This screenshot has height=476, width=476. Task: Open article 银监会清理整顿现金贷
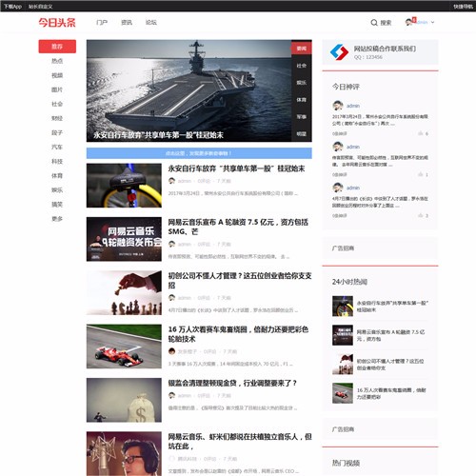pos(232,383)
